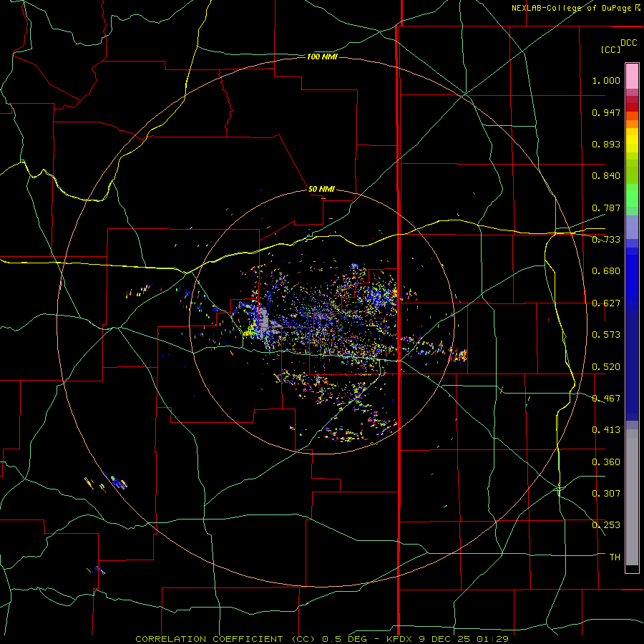The width and height of the screenshot is (644, 644).
Task: Click the 0.627 legend value
Action: click(x=606, y=303)
